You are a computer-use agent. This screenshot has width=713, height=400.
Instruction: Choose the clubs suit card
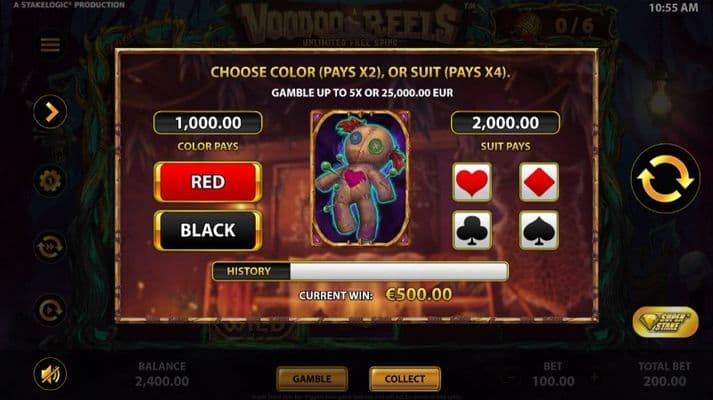(x=472, y=230)
